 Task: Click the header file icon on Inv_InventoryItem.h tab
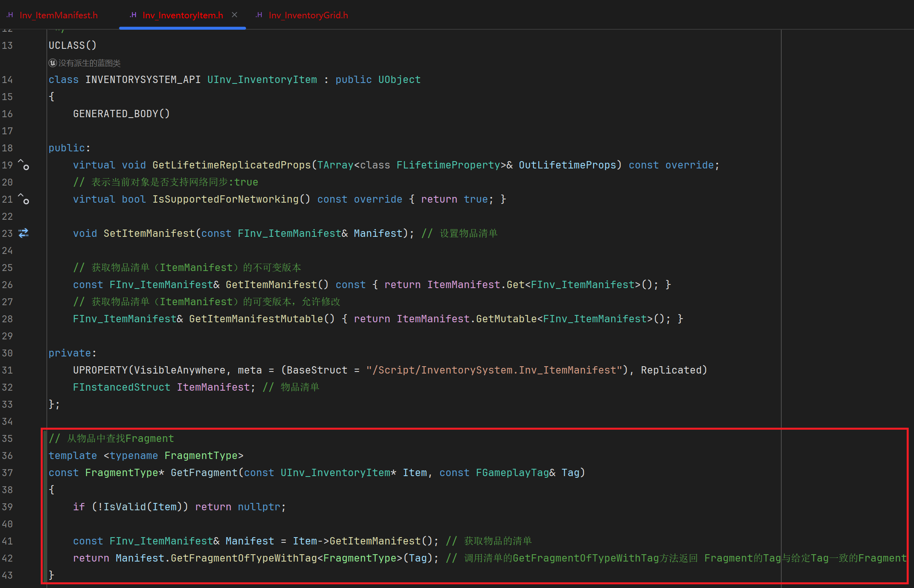[x=133, y=15]
